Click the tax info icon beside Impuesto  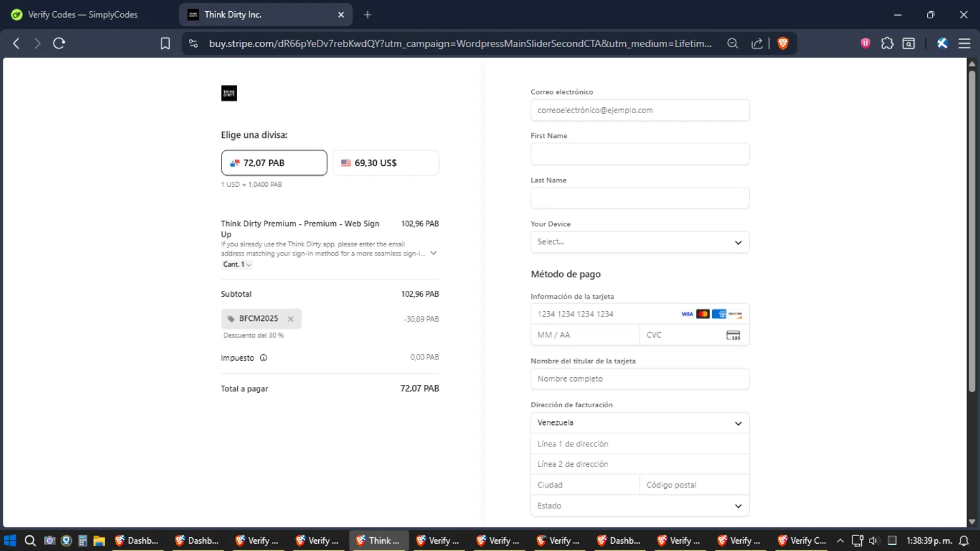[x=263, y=358]
